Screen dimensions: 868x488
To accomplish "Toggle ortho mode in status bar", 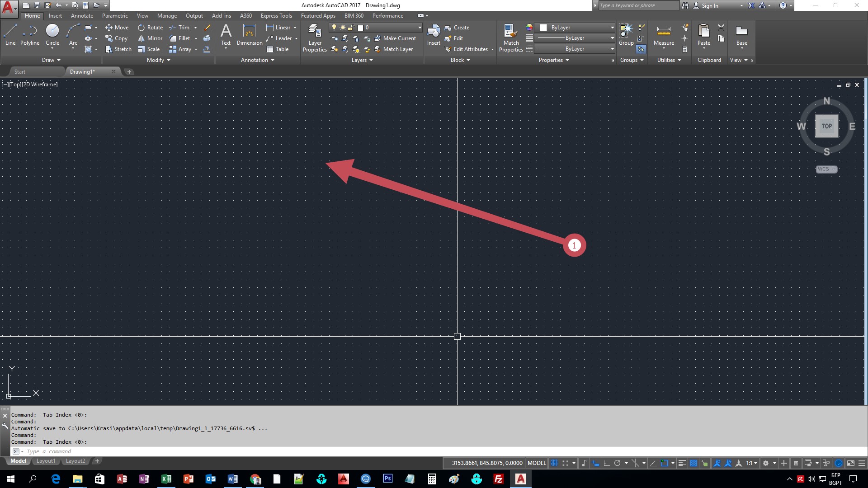I will [607, 463].
